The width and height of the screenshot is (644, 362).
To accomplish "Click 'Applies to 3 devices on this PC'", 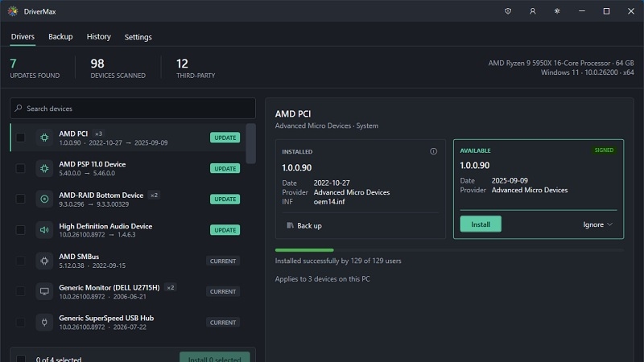I will (x=323, y=278).
